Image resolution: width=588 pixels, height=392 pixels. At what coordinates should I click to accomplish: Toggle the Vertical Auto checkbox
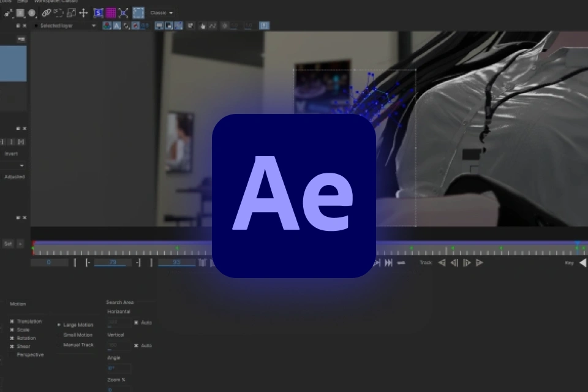(x=136, y=345)
